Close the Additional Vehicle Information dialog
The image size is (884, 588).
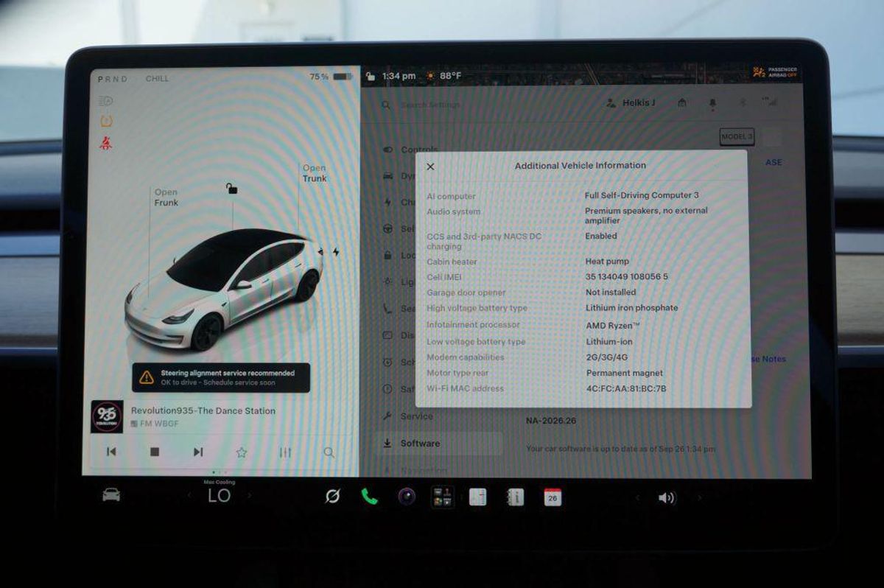431,167
